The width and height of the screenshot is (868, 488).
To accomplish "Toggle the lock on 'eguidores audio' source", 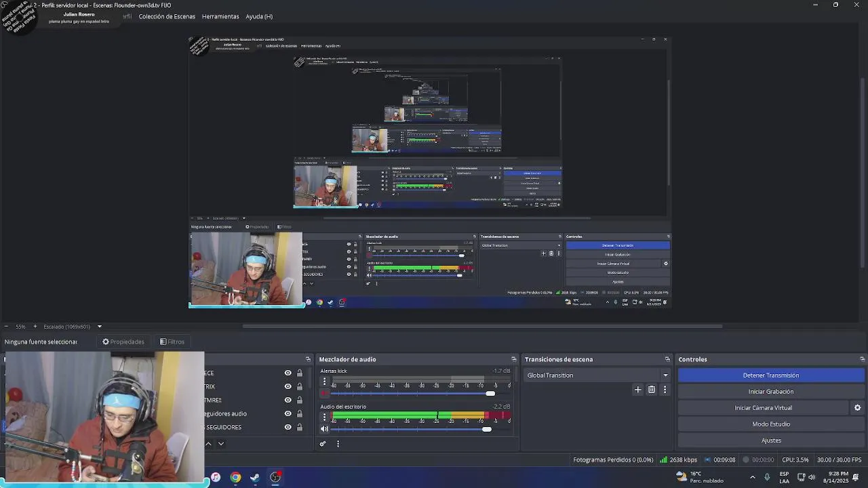I will (x=299, y=413).
